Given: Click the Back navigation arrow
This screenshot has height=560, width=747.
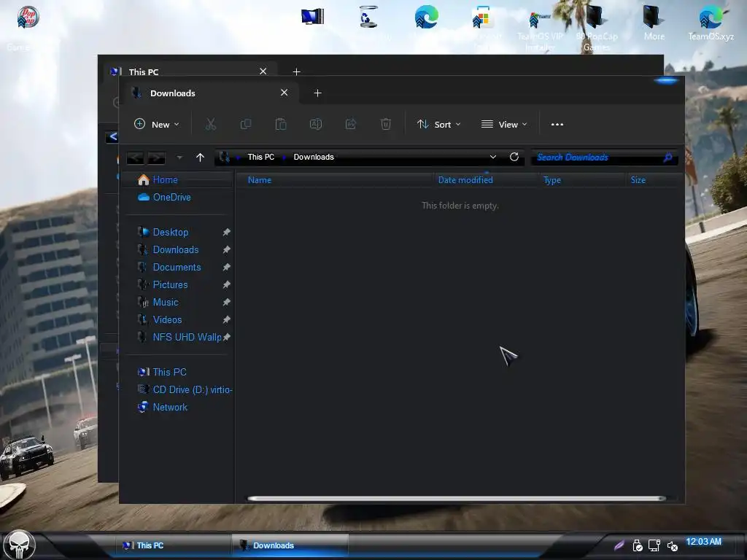Looking at the screenshot, I should (x=135, y=157).
